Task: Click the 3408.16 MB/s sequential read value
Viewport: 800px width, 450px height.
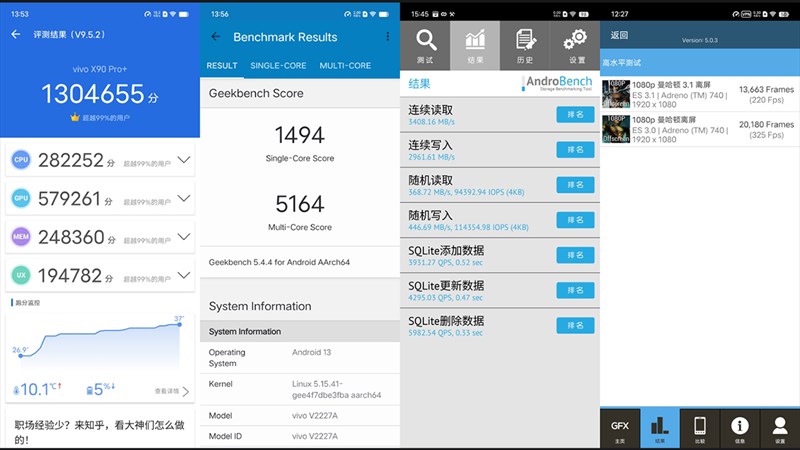Action: pyautogui.click(x=432, y=122)
